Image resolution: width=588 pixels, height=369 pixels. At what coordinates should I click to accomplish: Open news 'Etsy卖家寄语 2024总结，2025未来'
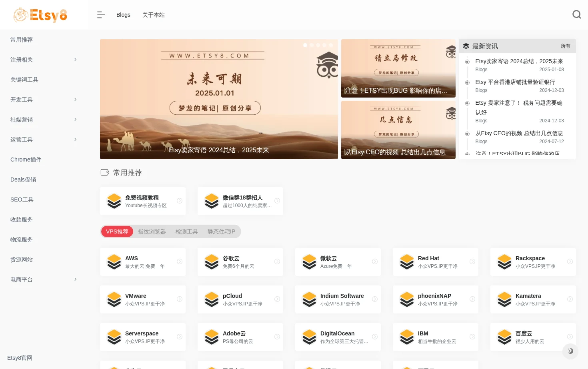pyautogui.click(x=519, y=61)
